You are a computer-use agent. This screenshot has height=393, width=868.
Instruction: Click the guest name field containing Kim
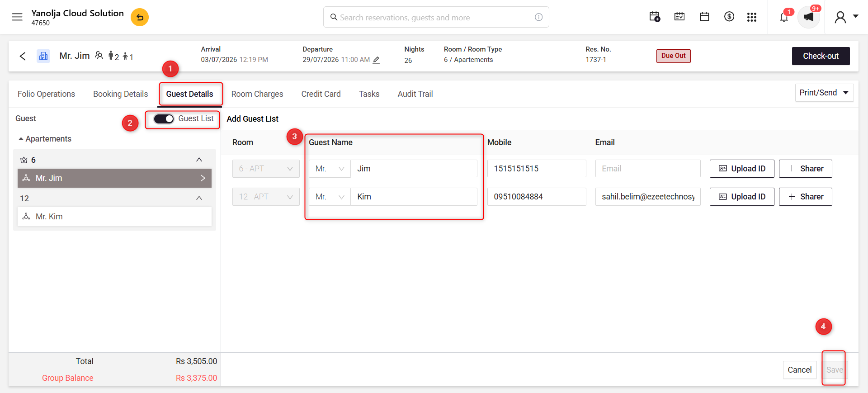414,197
